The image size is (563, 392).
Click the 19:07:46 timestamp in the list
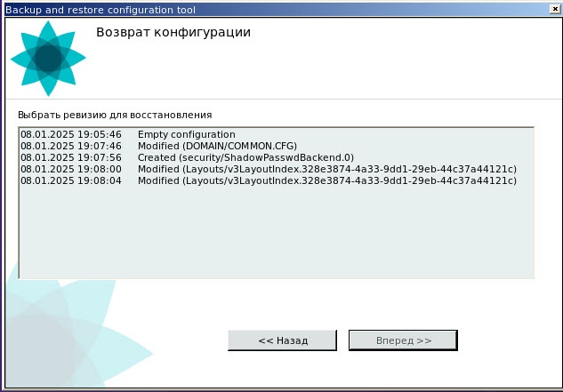(x=71, y=146)
